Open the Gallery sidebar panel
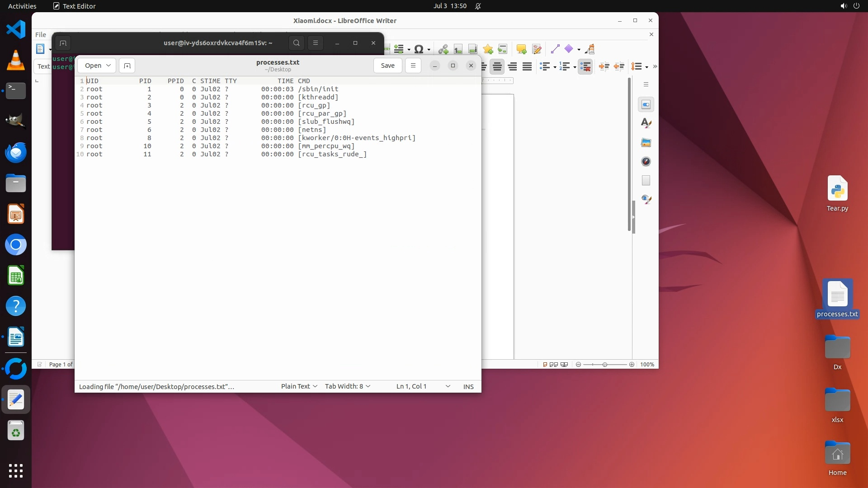Viewport: 868px width, 488px height. (646, 143)
